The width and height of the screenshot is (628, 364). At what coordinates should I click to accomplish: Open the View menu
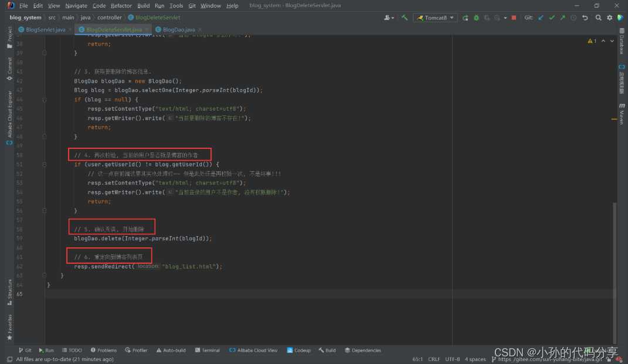pos(54,6)
